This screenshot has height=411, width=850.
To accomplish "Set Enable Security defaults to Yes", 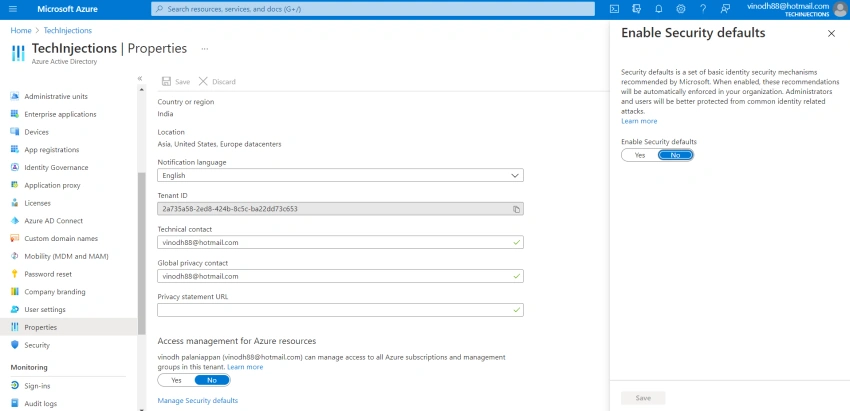I will pos(640,155).
